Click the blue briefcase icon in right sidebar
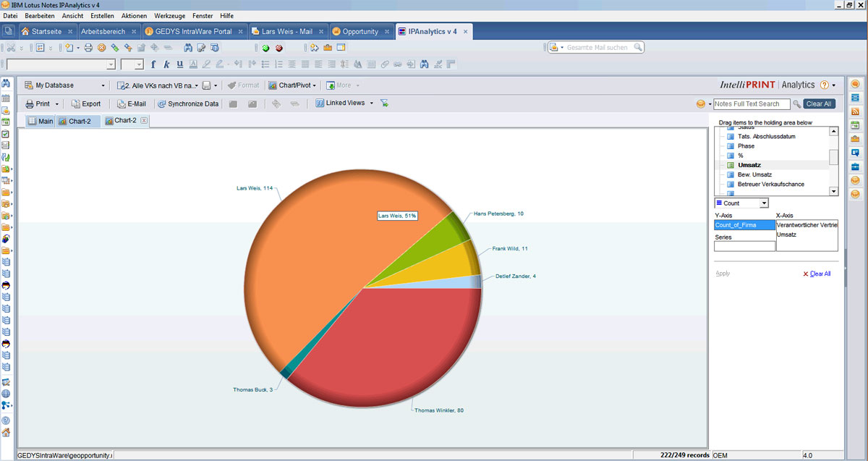Viewport: 868px width, 461px height. pyautogui.click(x=855, y=166)
